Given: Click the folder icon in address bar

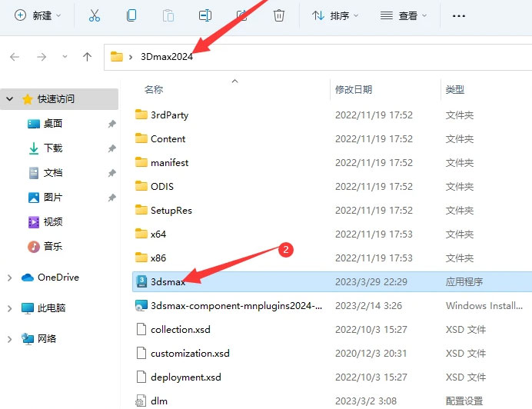Looking at the screenshot, I should pyautogui.click(x=116, y=56).
